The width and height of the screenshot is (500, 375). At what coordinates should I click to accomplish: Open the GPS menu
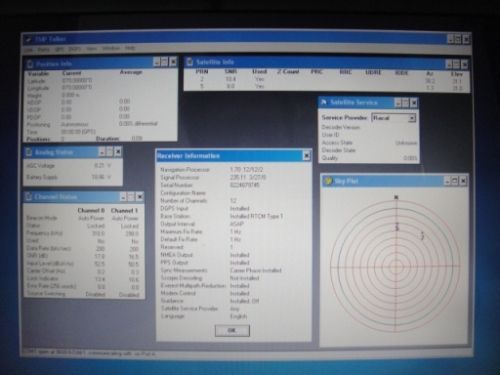(x=59, y=49)
